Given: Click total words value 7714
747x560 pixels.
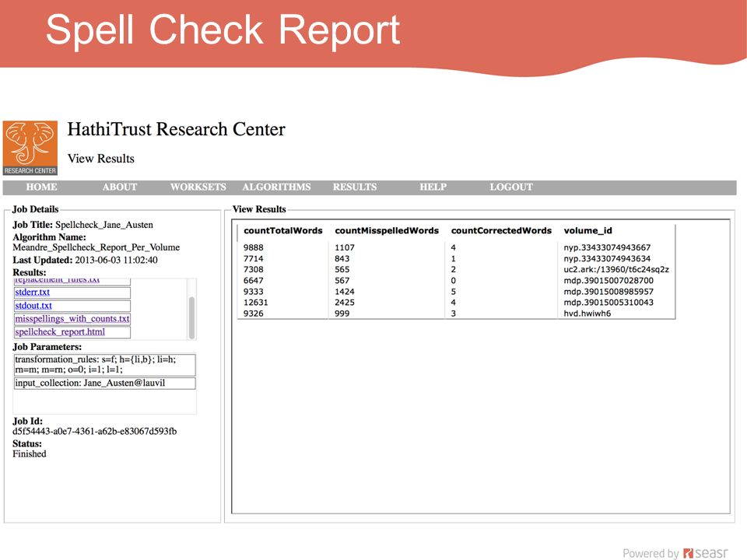Looking at the screenshot, I should [x=254, y=258].
